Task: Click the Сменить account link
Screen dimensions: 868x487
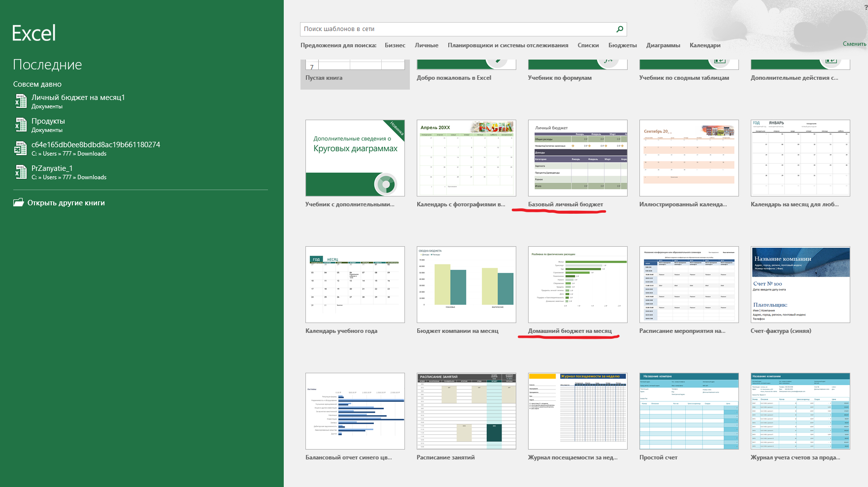Action: (x=855, y=44)
